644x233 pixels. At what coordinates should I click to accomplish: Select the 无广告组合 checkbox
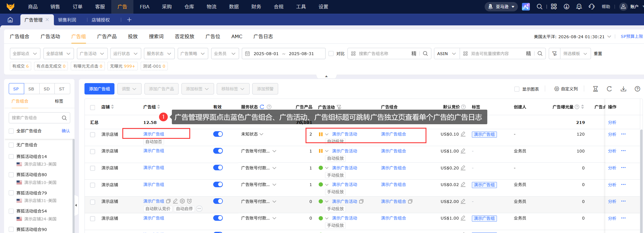pos(11,145)
